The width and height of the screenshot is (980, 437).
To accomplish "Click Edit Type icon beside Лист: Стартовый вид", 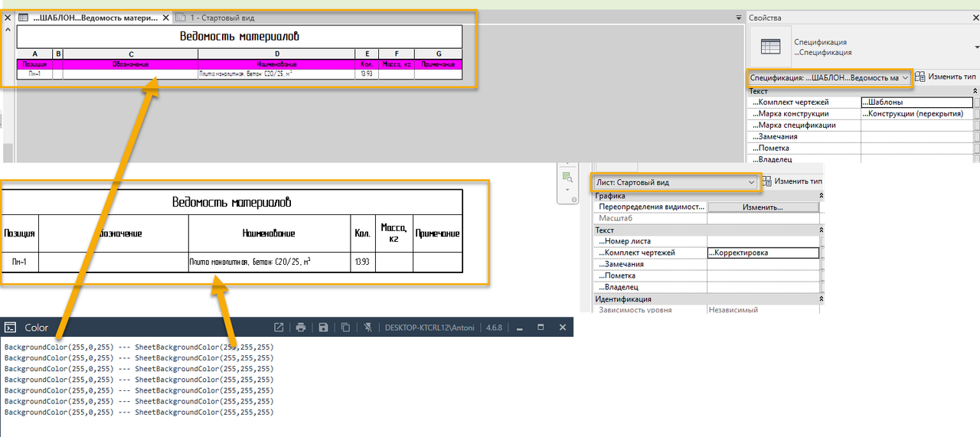I will [766, 182].
